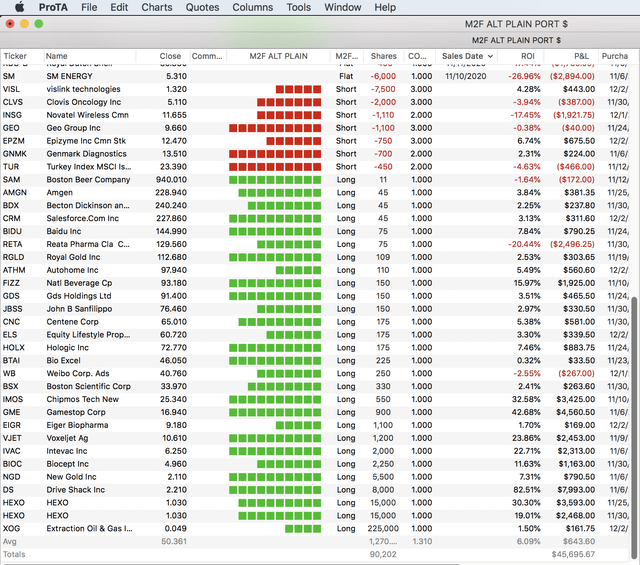640x565 pixels.
Task: Click Salesforce.Com Inc name
Action: click(x=82, y=218)
